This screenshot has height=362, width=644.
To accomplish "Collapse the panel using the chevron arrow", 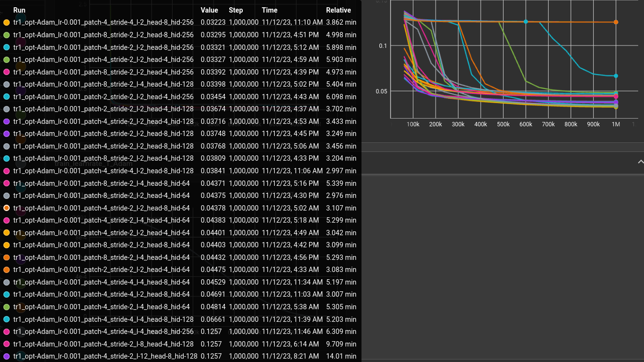I will click(x=641, y=162).
